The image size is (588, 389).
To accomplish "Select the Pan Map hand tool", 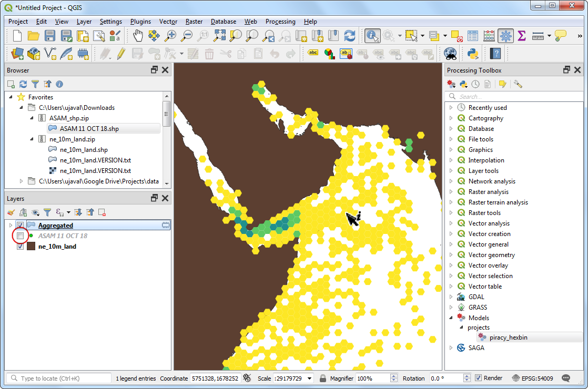I will [138, 36].
